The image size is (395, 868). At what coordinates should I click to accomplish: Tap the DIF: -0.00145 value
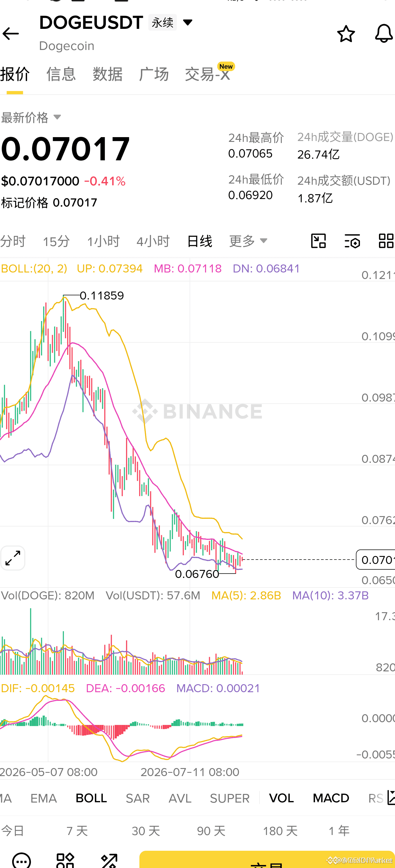[x=38, y=688]
